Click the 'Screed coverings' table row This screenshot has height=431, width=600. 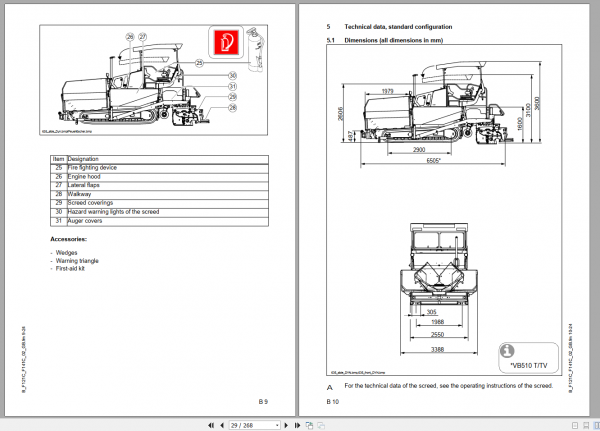click(159, 203)
